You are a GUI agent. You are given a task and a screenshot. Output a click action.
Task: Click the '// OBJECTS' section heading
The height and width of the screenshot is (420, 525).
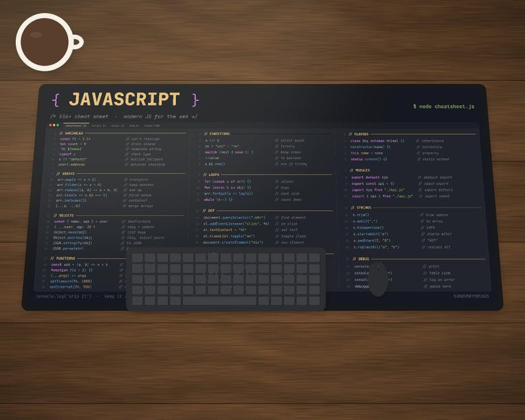[63, 216]
